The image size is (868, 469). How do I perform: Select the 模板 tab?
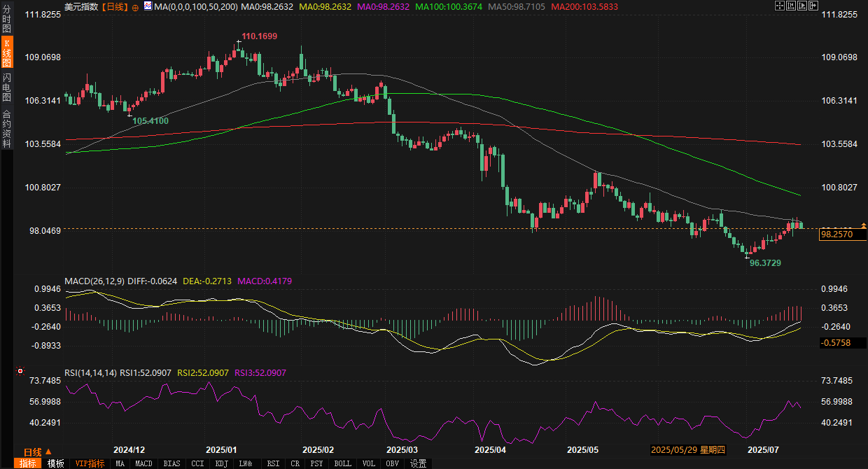tap(55, 463)
